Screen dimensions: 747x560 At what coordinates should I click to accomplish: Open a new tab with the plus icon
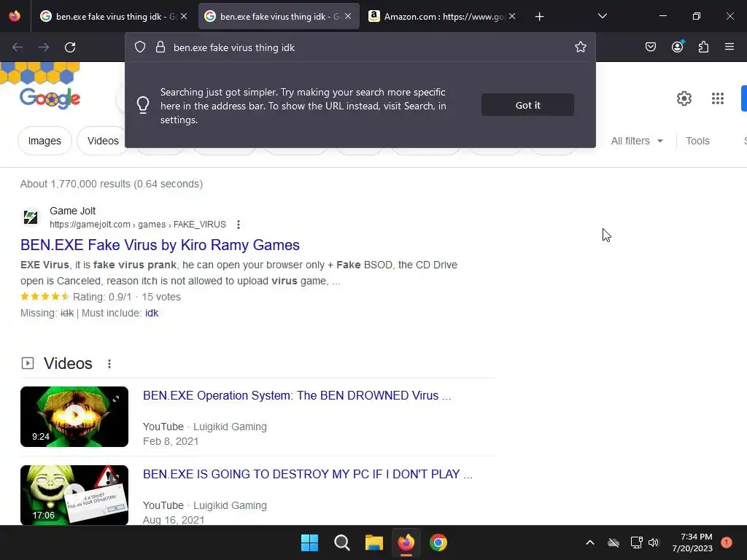pos(539,17)
